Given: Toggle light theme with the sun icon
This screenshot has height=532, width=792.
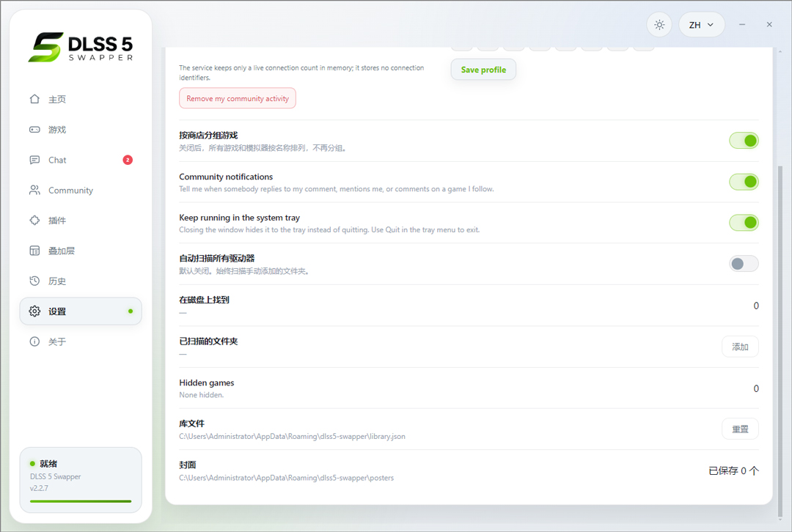Looking at the screenshot, I should point(659,25).
